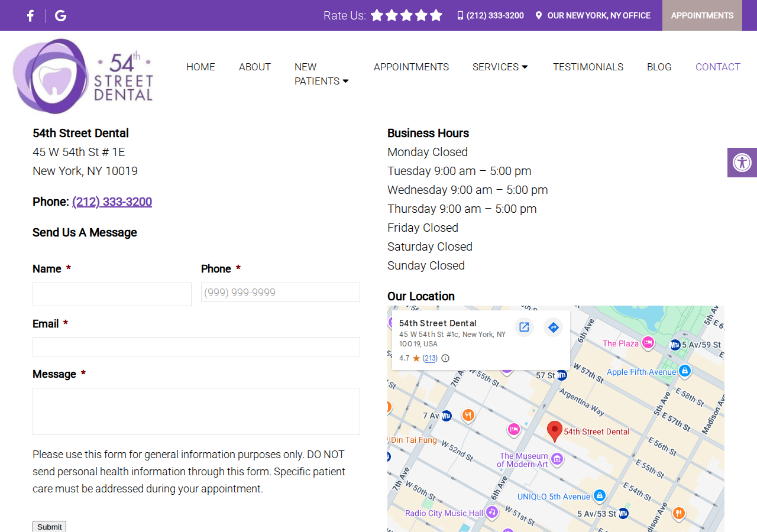The height and width of the screenshot is (532, 757).
Task: Click the 5 Av/53 St subway icon
Action: (622, 513)
